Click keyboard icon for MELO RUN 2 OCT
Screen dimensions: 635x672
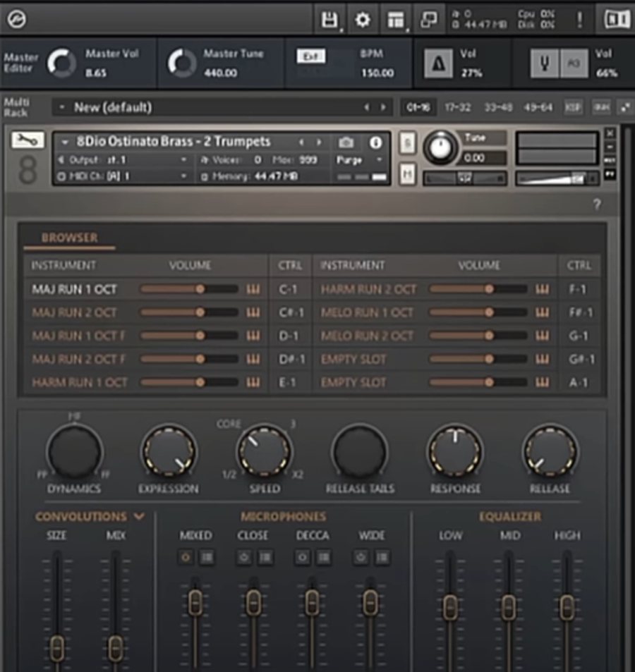pos(543,336)
